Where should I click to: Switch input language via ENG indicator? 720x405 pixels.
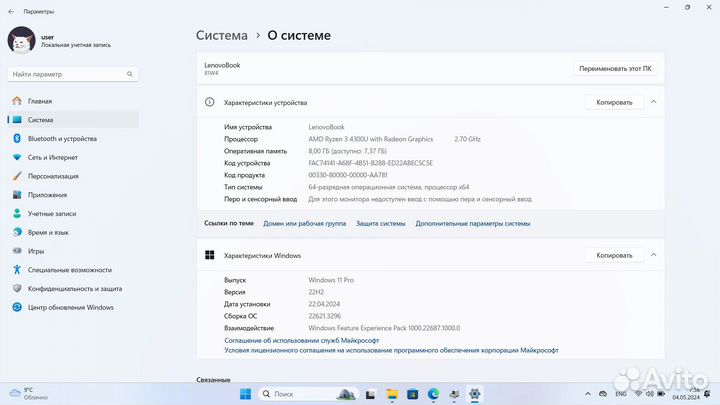tap(621, 394)
